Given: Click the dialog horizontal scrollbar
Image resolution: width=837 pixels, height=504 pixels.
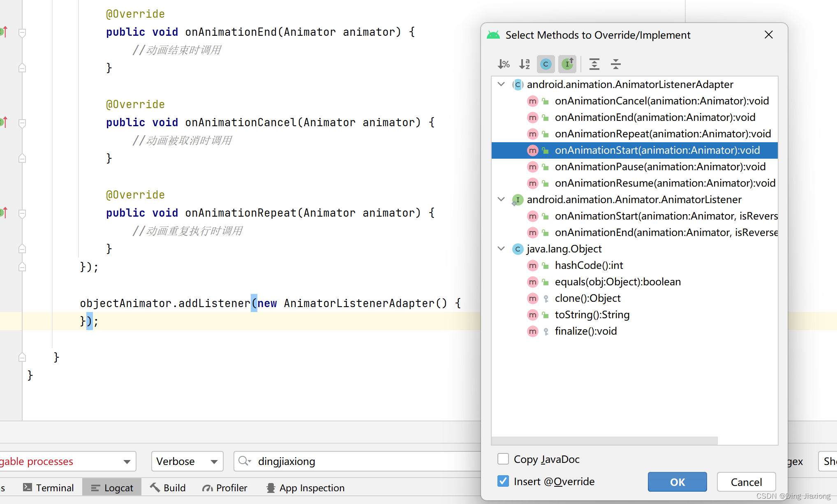Looking at the screenshot, I should 605,440.
